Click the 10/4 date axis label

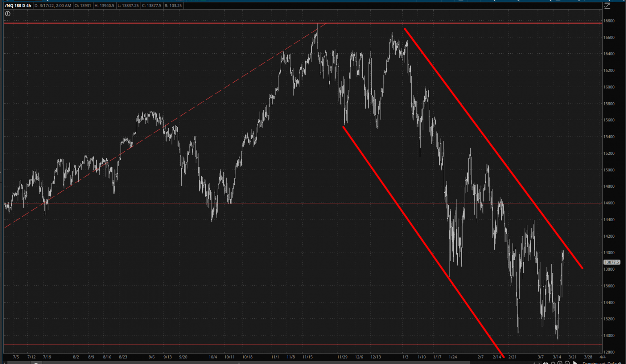pos(213,357)
